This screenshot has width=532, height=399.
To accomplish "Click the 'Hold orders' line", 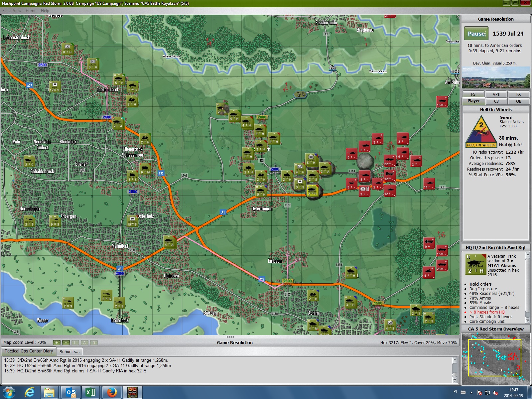I will 480,284.
